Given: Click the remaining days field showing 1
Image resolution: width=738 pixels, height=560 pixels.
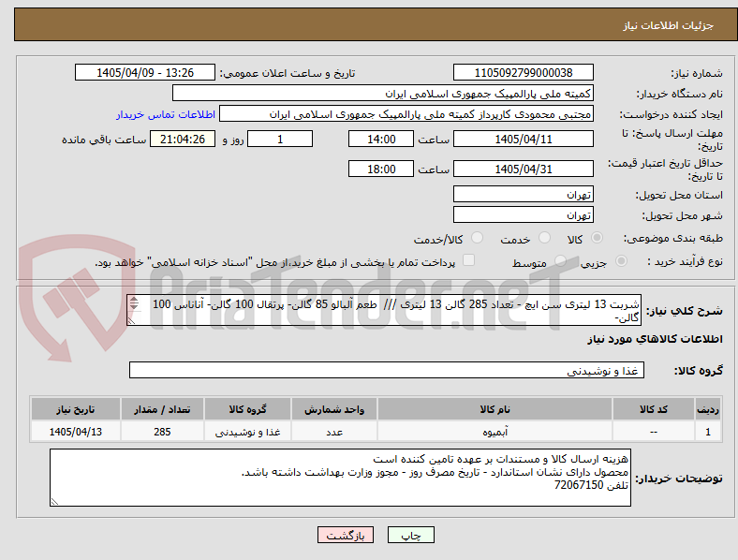Looking at the screenshot, I should coord(280,139).
